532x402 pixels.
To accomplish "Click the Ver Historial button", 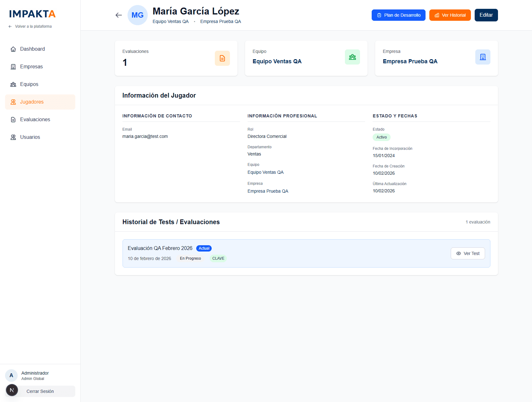I will pyautogui.click(x=449, y=15).
